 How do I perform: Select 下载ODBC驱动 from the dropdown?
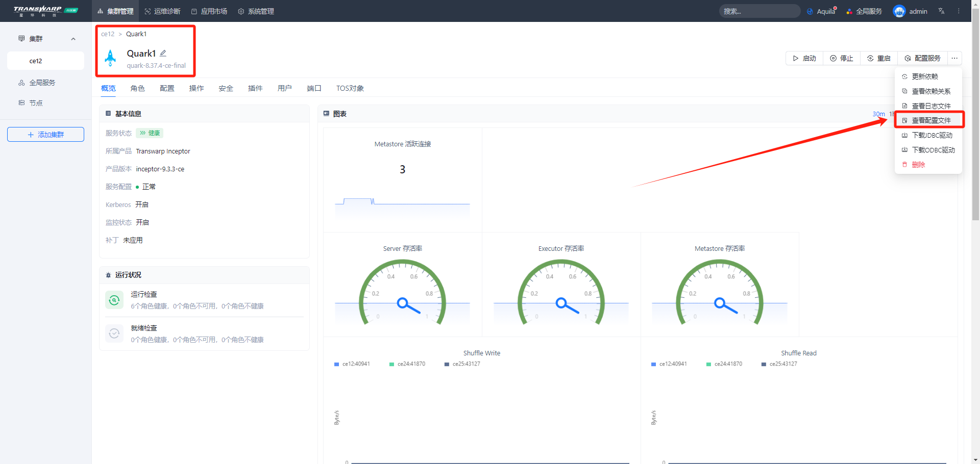(928, 150)
